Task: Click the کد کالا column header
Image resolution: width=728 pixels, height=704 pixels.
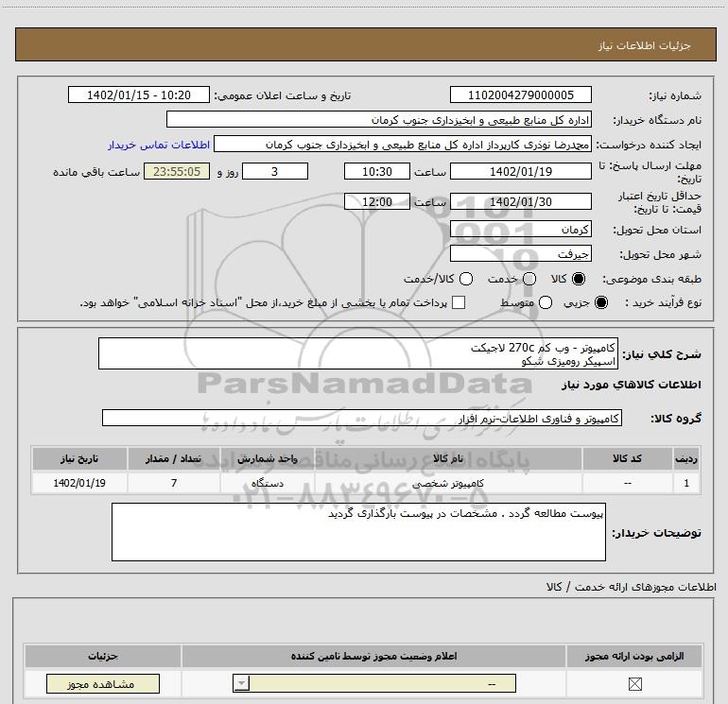Action: click(627, 458)
